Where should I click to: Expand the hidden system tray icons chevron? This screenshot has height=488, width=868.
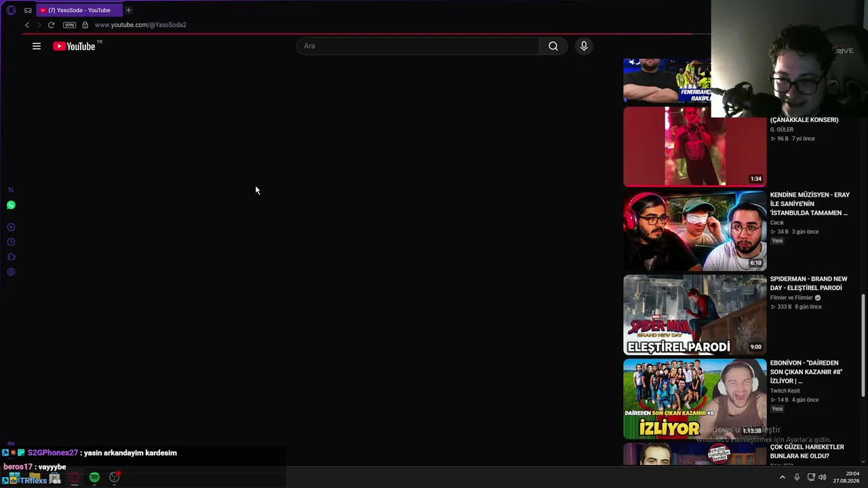(782, 477)
